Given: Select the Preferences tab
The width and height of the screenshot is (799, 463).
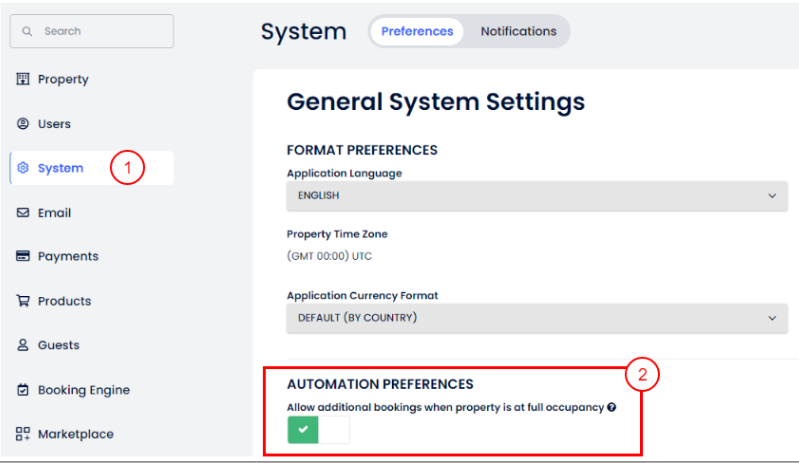Looking at the screenshot, I should [x=417, y=31].
